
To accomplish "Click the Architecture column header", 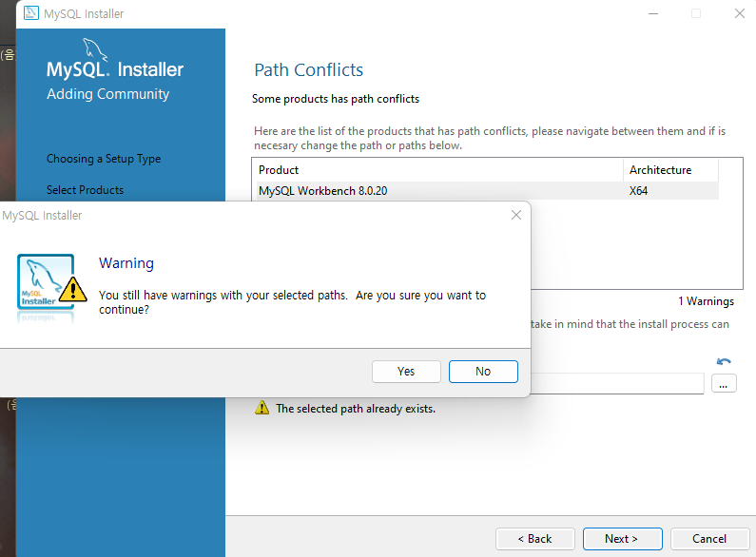I will [670, 170].
